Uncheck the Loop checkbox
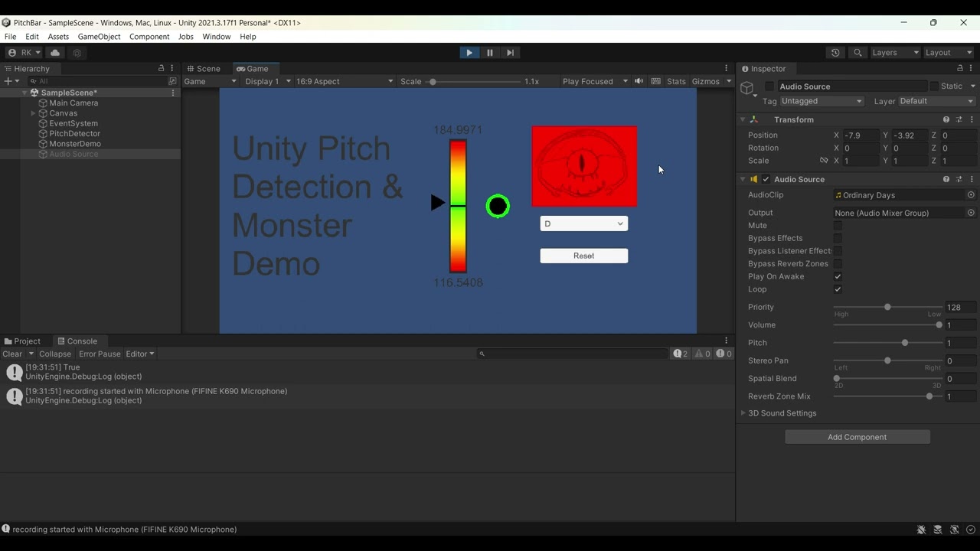The height and width of the screenshot is (551, 980). tap(838, 289)
